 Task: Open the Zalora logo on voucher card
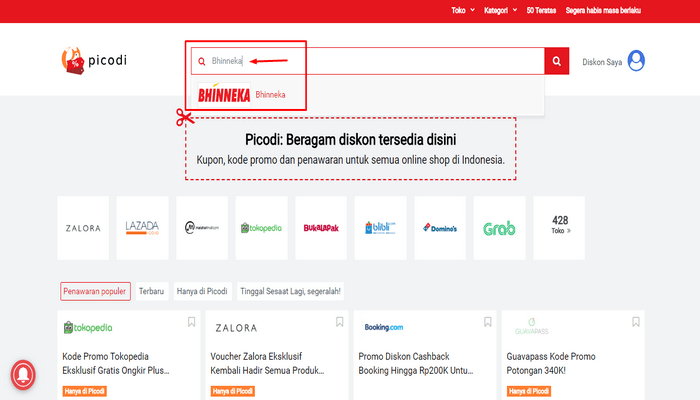click(236, 328)
